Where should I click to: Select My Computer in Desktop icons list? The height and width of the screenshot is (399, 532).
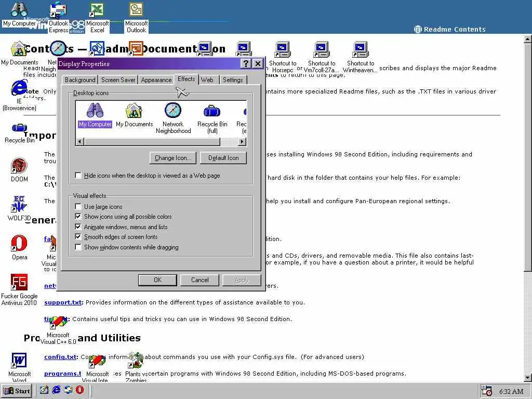point(95,115)
